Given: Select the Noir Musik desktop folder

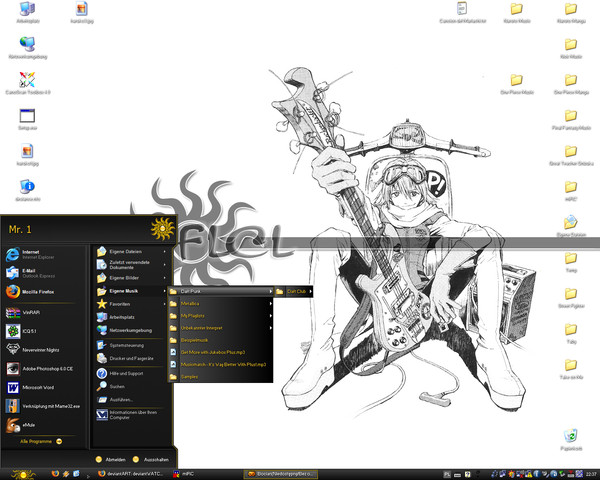Looking at the screenshot, I should (571, 48).
